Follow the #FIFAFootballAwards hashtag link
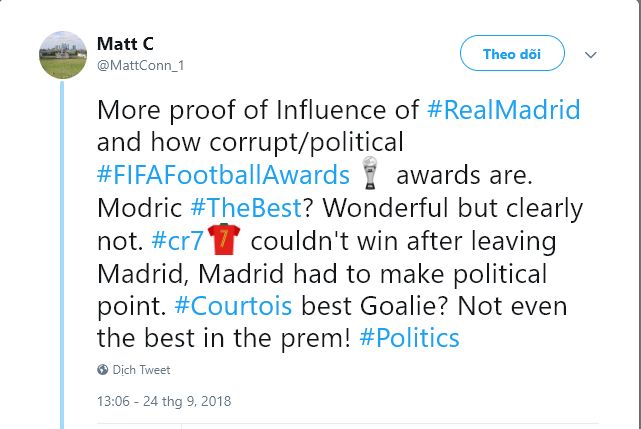 click(226, 176)
